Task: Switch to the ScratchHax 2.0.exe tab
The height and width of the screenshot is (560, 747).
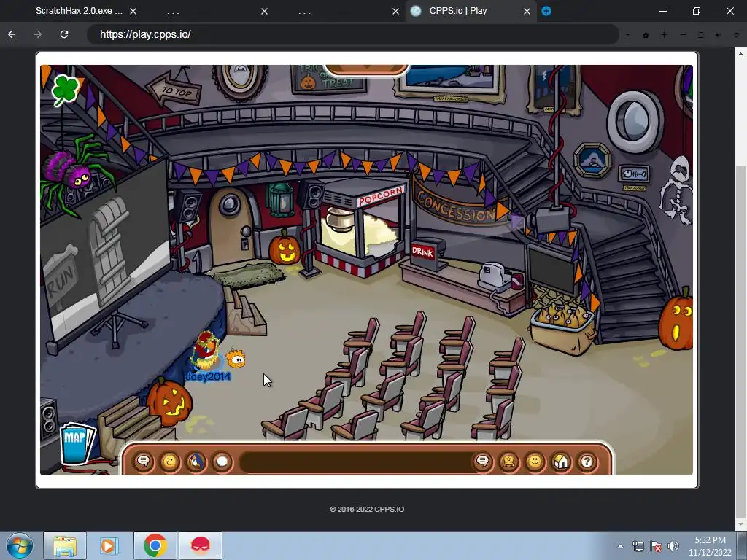Action: click(79, 11)
